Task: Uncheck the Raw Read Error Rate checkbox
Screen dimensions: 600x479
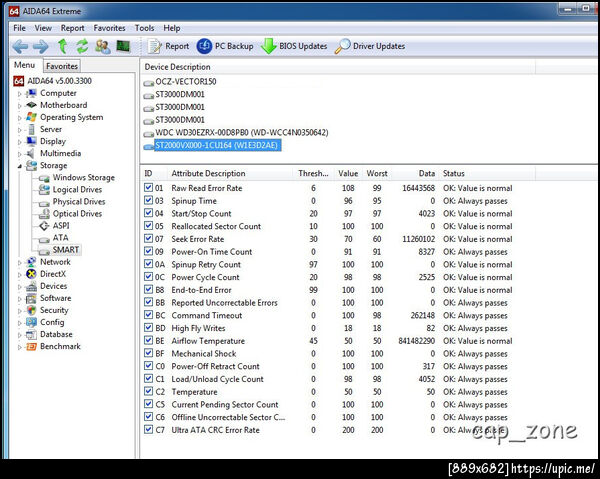Action: click(148, 187)
